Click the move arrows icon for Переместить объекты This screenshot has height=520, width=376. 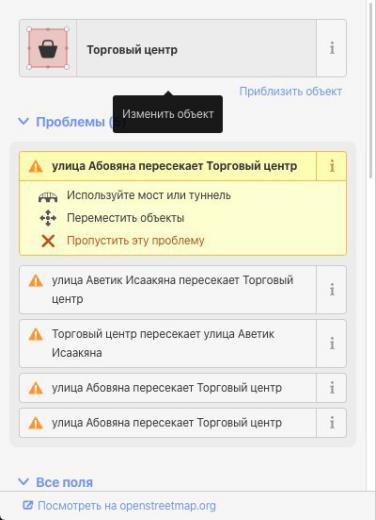pos(48,218)
